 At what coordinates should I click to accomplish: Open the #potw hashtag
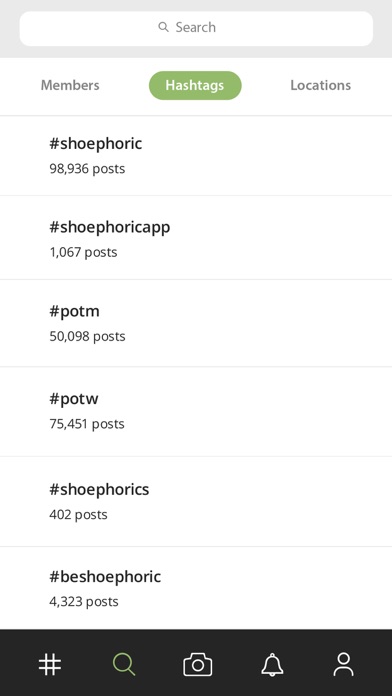click(x=196, y=411)
